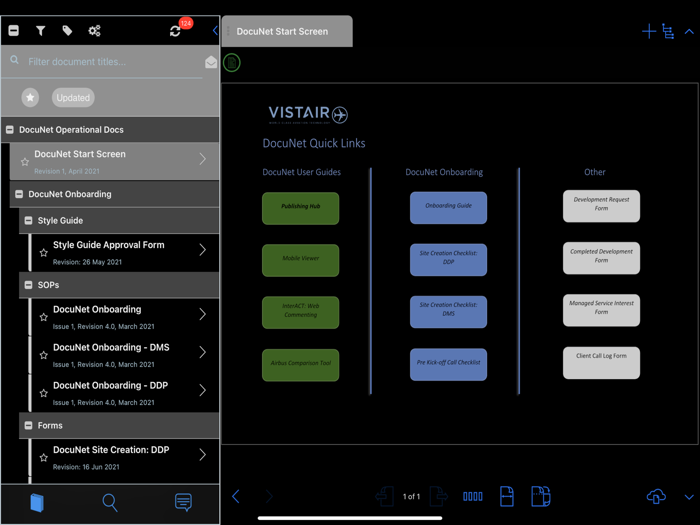Click the sync icon with the 124 badge

175,31
